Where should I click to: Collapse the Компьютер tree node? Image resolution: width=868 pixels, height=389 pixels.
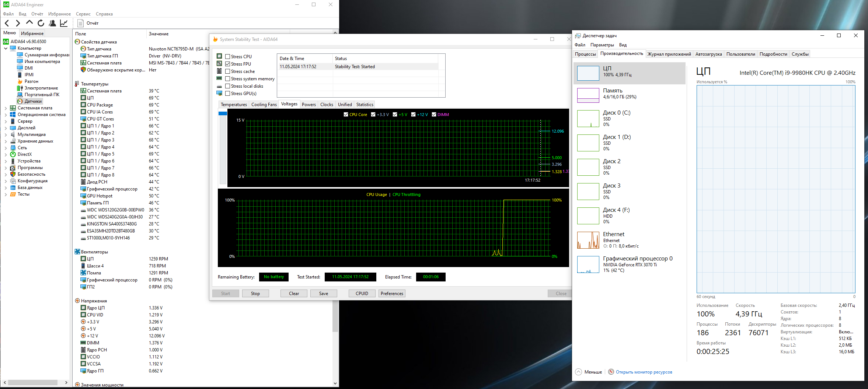coord(6,48)
